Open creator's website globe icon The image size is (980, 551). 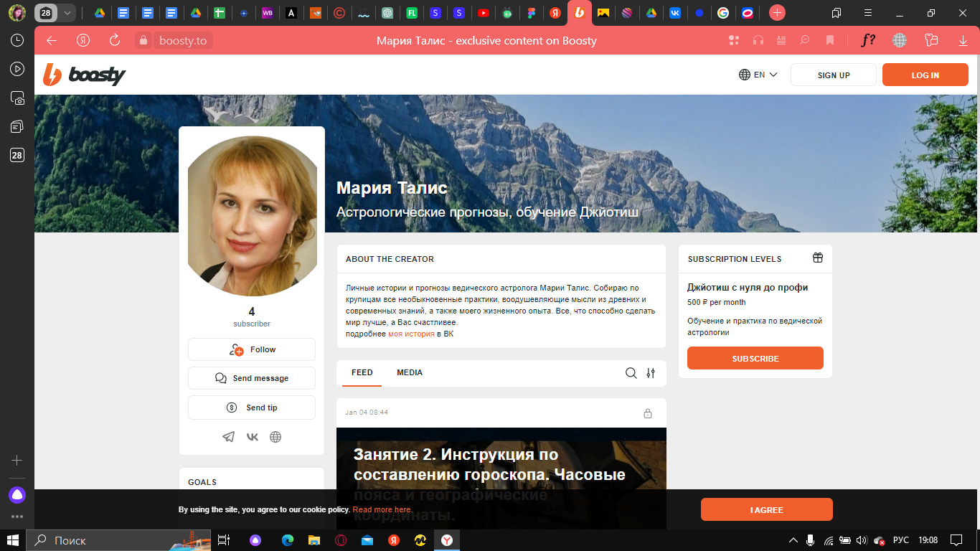pyautogui.click(x=275, y=436)
